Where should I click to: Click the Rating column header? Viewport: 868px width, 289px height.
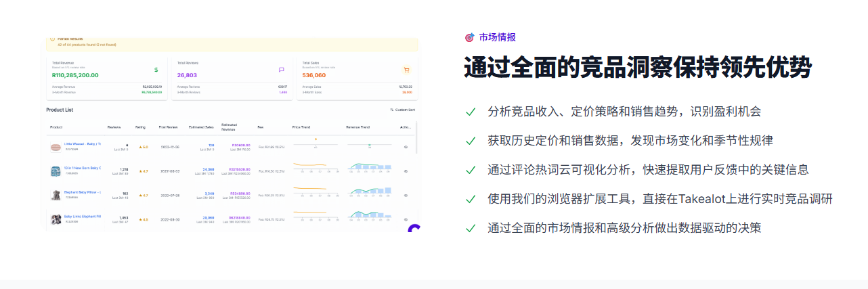point(140,127)
